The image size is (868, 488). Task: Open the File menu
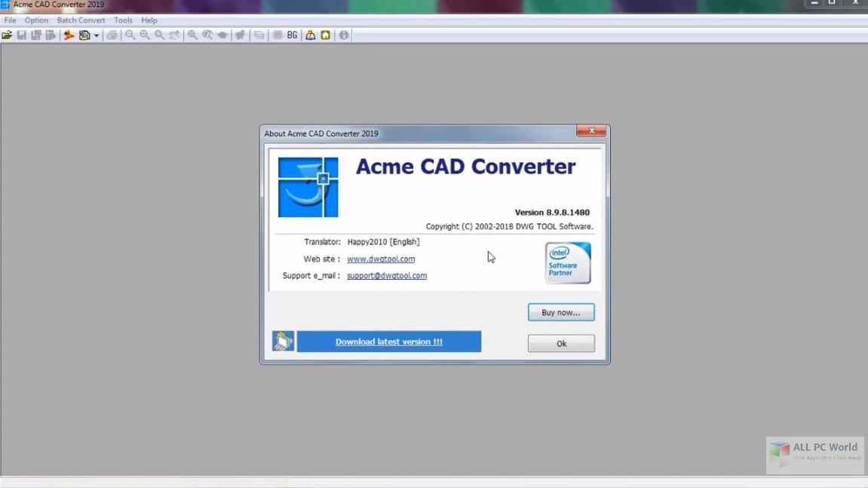coord(10,20)
